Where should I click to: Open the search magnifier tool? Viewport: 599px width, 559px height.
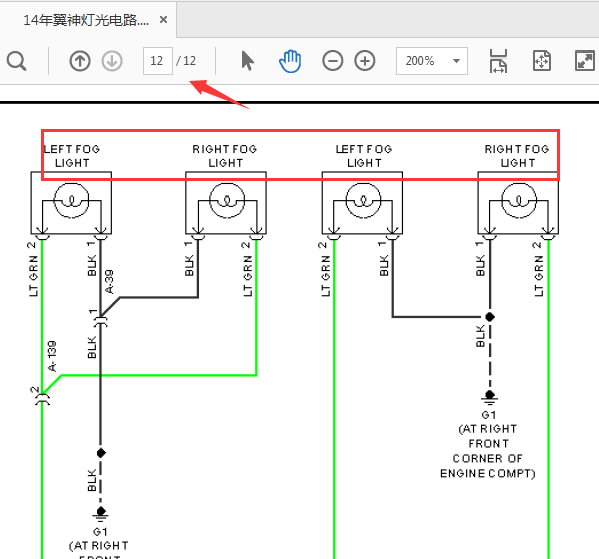[16, 61]
